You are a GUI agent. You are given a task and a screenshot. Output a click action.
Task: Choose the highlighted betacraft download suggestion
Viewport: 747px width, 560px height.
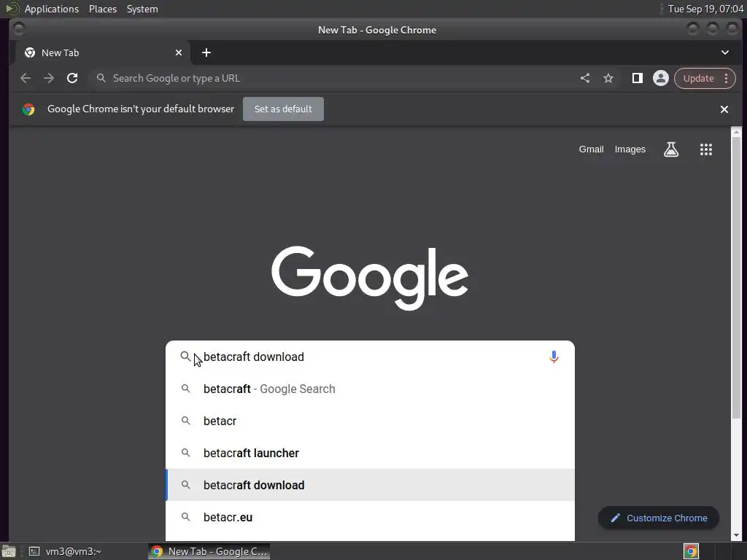tap(370, 485)
